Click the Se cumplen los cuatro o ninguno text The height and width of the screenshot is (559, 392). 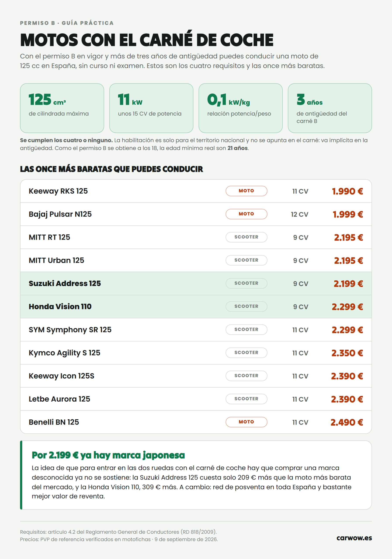(66, 140)
